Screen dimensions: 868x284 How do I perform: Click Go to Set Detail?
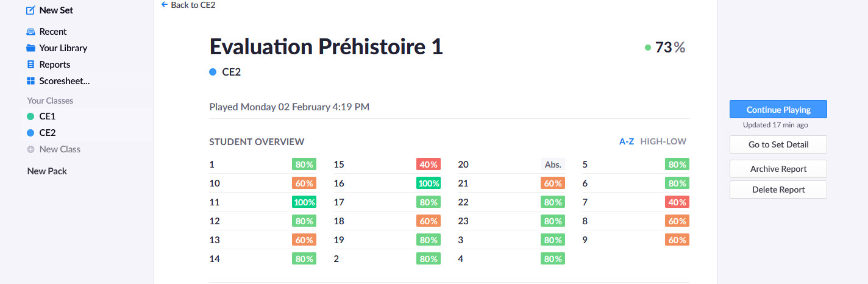[x=778, y=144]
